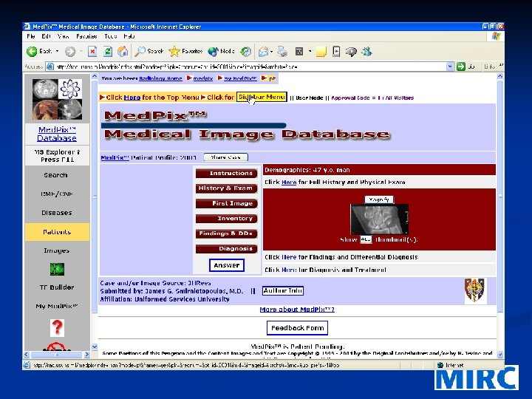Screen dimensions: 532x399
Task: Click Radiology Home breadcrumb link
Action: pyautogui.click(x=160, y=78)
